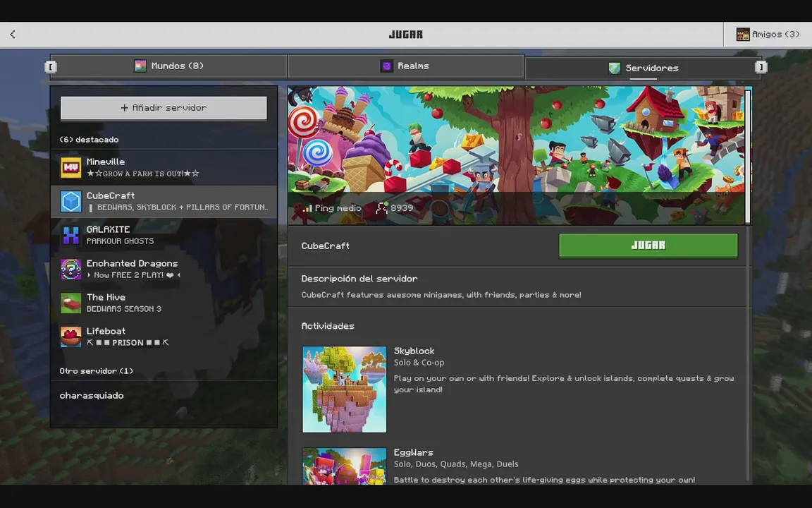Screen dimensions: 812x508
Task: Click the Mineville MV logo icon
Action: pos(71,167)
